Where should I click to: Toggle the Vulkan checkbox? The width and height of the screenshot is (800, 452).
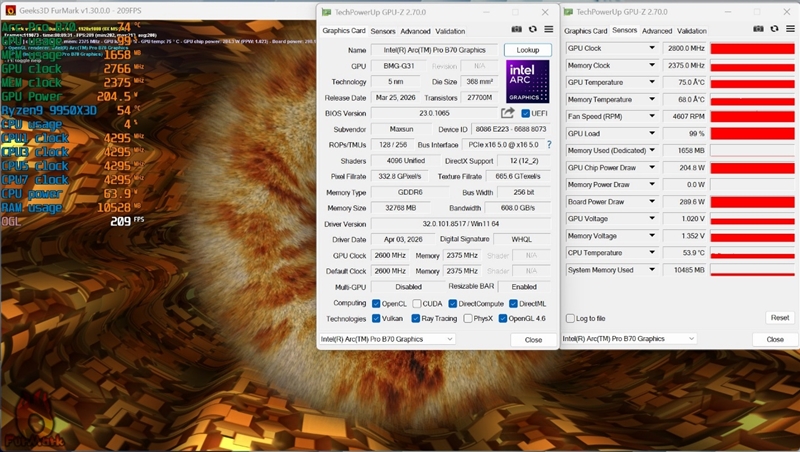point(376,318)
